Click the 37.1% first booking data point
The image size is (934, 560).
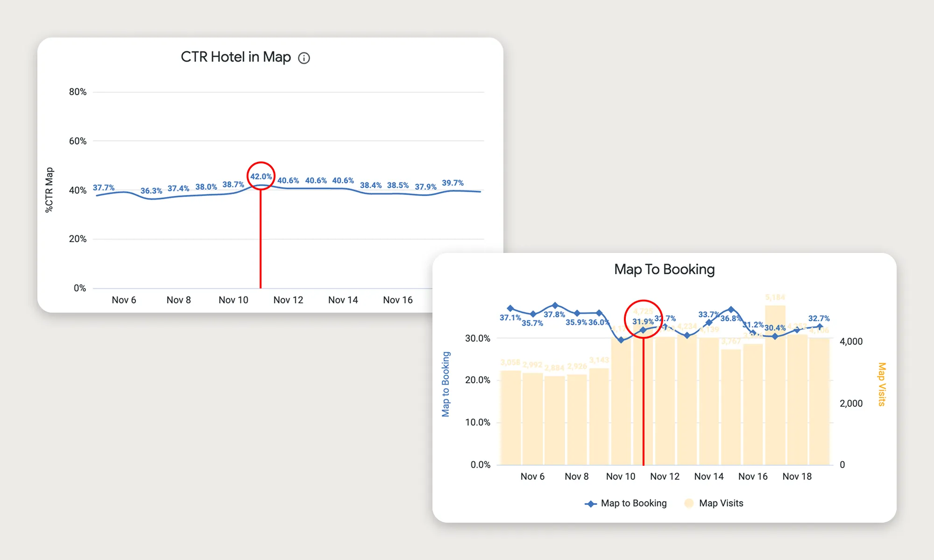[510, 308]
